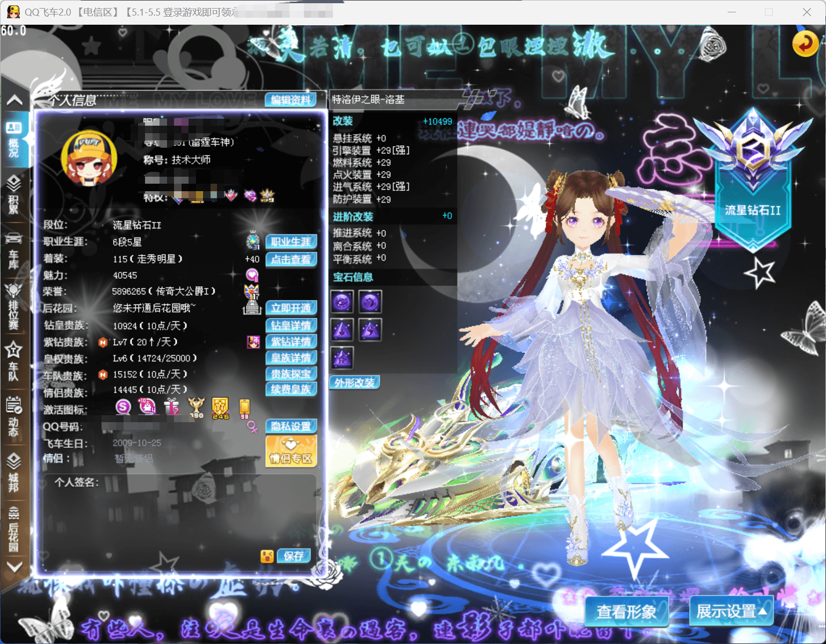Click the gift box activated icon
Image resolution: width=826 pixels, height=644 pixels.
172,407
